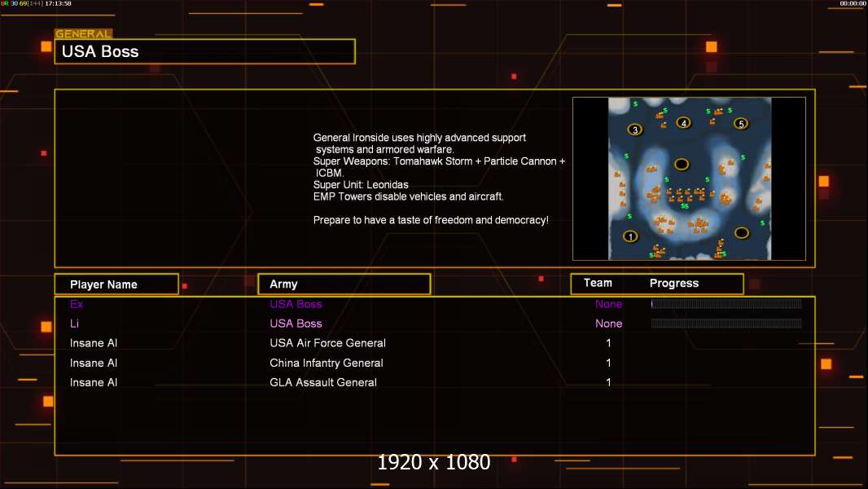Click the freedom and democracy tagline
868x489 pixels.
coord(431,220)
